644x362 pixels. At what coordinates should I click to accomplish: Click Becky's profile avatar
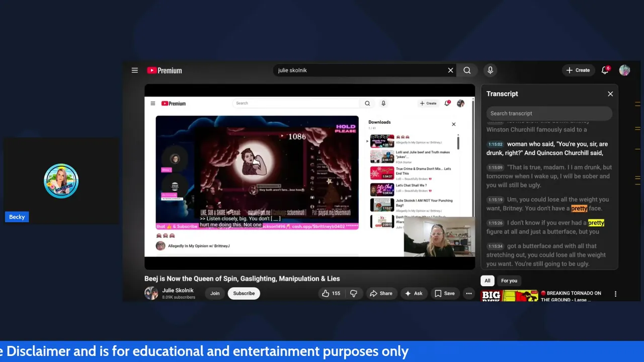pyautogui.click(x=61, y=181)
